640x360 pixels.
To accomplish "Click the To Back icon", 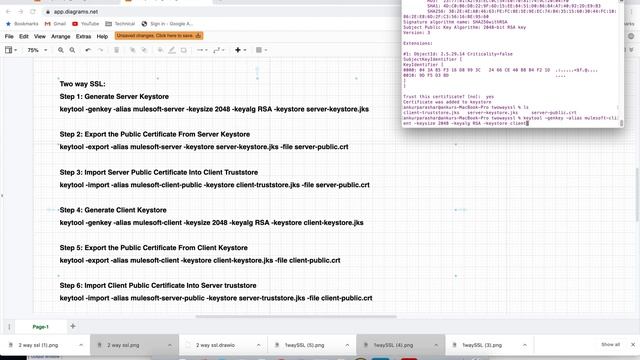I will click(x=144, y=50).
